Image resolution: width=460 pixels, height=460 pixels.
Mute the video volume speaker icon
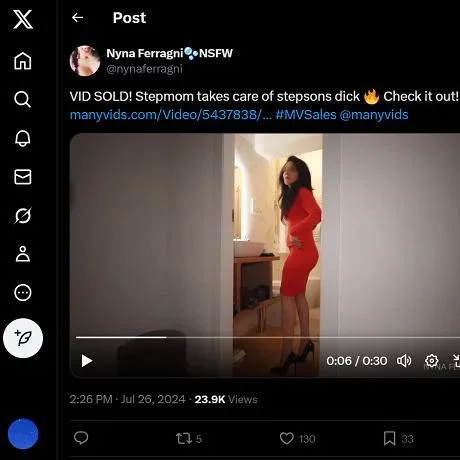pos(404,361)
